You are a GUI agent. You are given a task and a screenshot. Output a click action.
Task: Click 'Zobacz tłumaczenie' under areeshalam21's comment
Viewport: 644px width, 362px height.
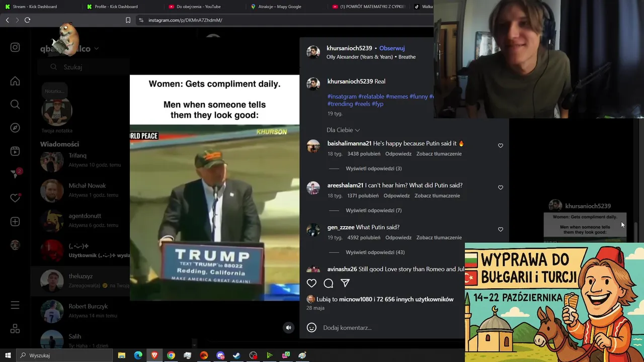pos(437,196)
